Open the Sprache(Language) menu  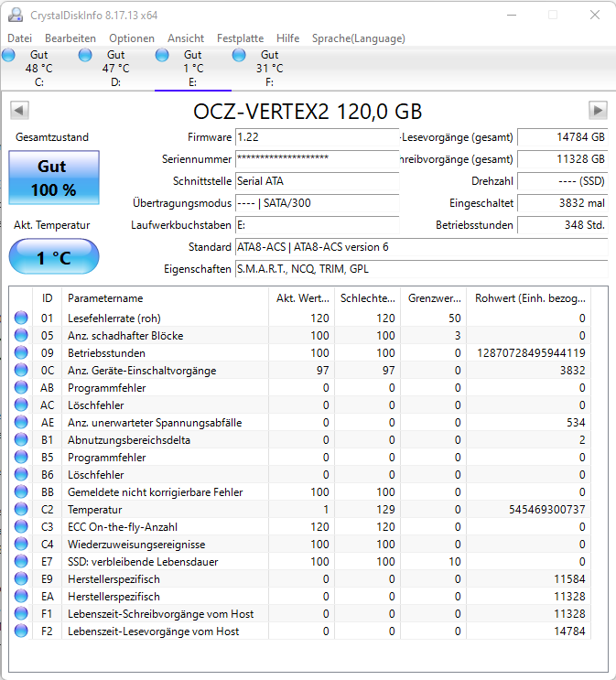359,38
